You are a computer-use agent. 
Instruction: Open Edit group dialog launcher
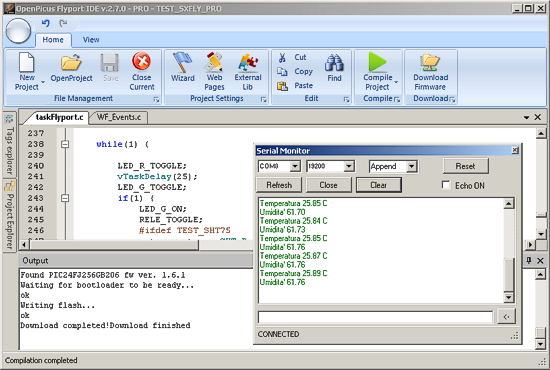tap(347, 100)
